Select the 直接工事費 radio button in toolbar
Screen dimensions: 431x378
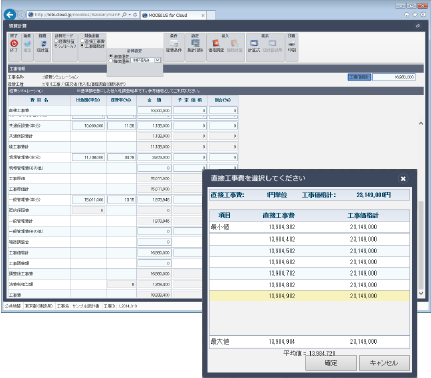[x=82, y=41]
